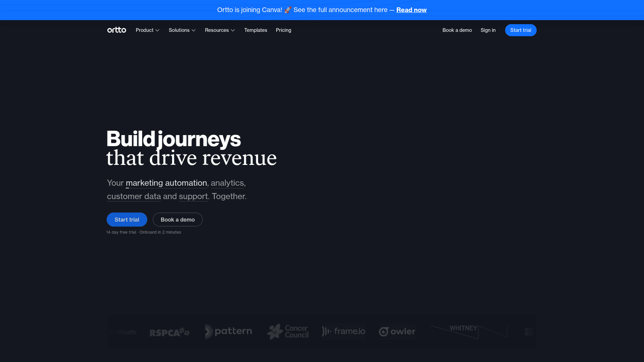The width and height of the screenshot is (644, 362).
Task: Expand the Solutions dropdown menu
Action: [x=182, y=30]
